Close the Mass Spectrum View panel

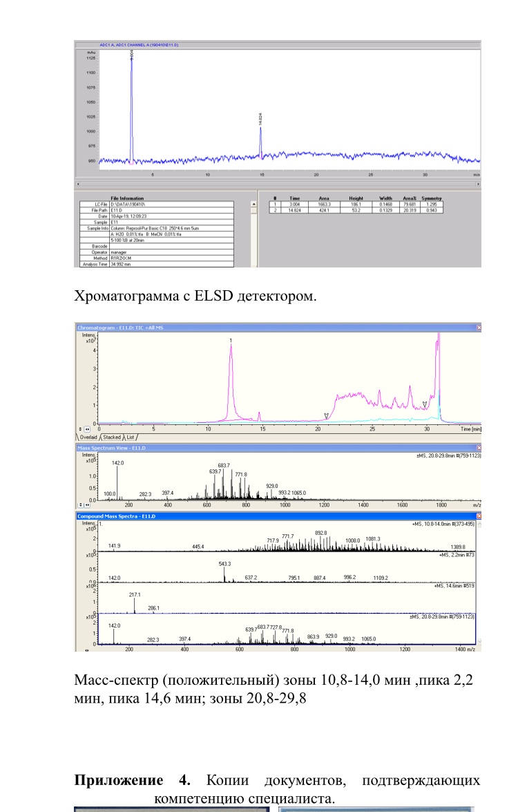[478, 449]
